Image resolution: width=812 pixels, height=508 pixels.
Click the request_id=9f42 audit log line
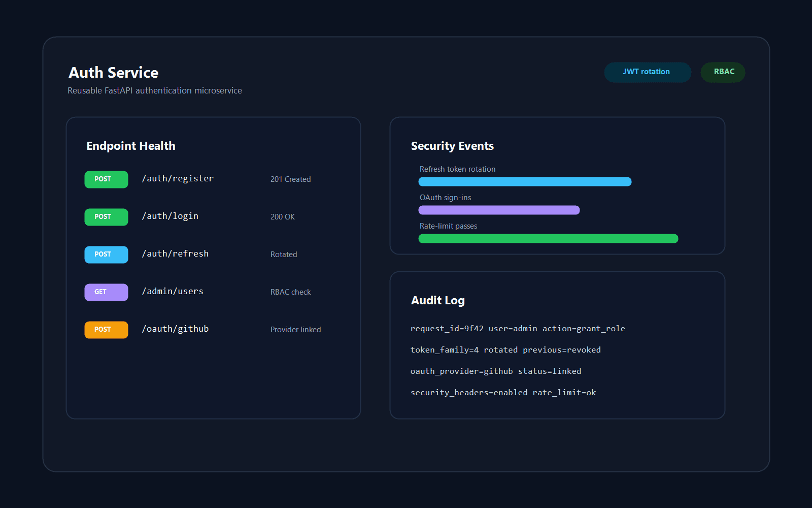click(x=518, y=329)
